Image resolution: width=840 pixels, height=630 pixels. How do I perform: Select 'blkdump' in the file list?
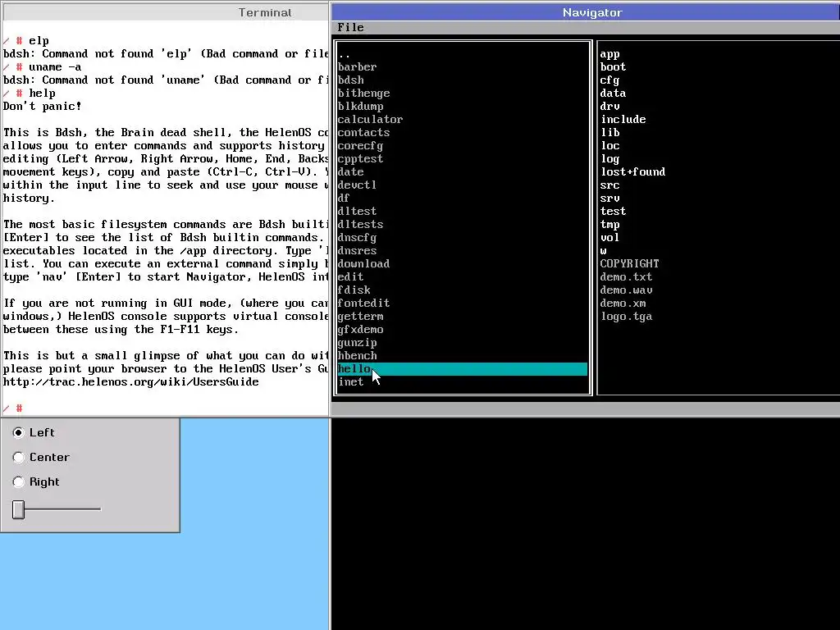pos(361,106)
